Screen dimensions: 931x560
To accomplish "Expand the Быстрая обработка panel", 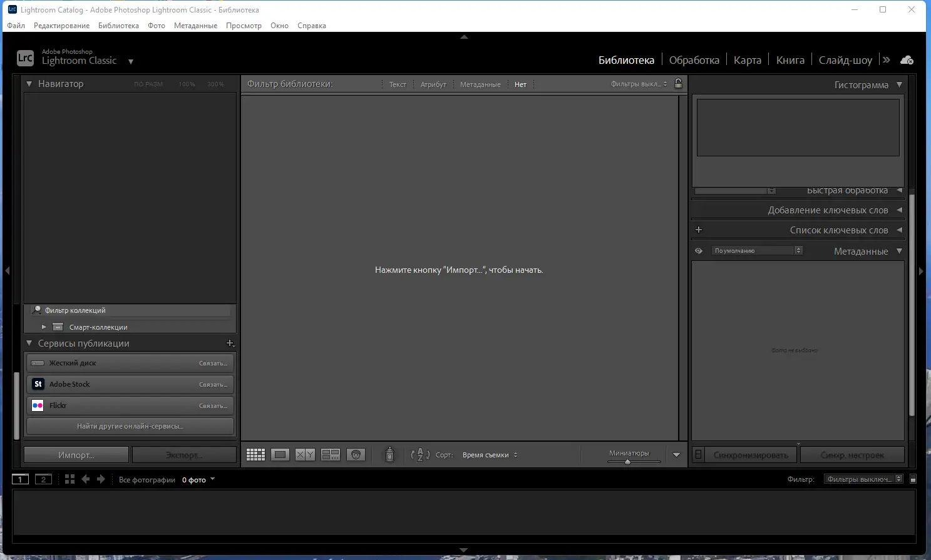I will tap(899, 190).
